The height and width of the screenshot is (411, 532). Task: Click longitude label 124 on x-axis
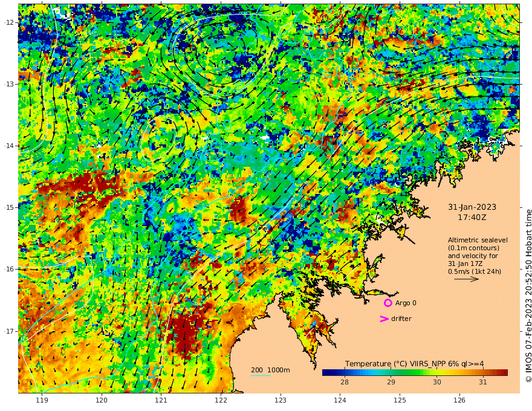pyautogui.click(x=340, y=400)
